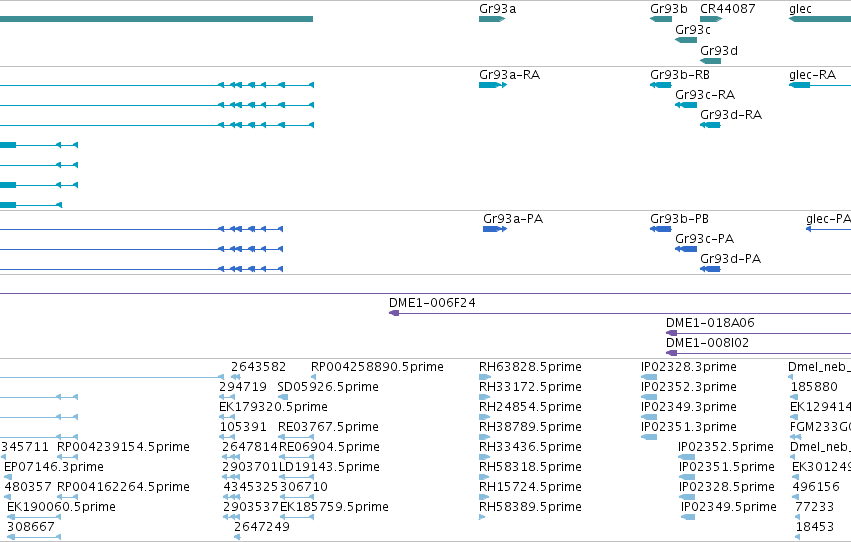Click the RH24854.5prime label
This screenshot has height=542, width=851.
coord(530,407)
